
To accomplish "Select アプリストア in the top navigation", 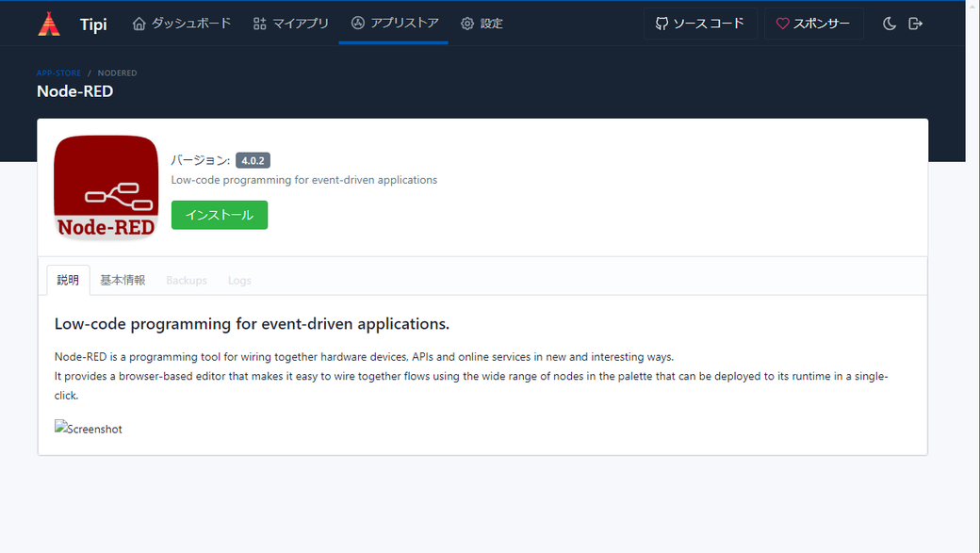I will coord(395,24).
